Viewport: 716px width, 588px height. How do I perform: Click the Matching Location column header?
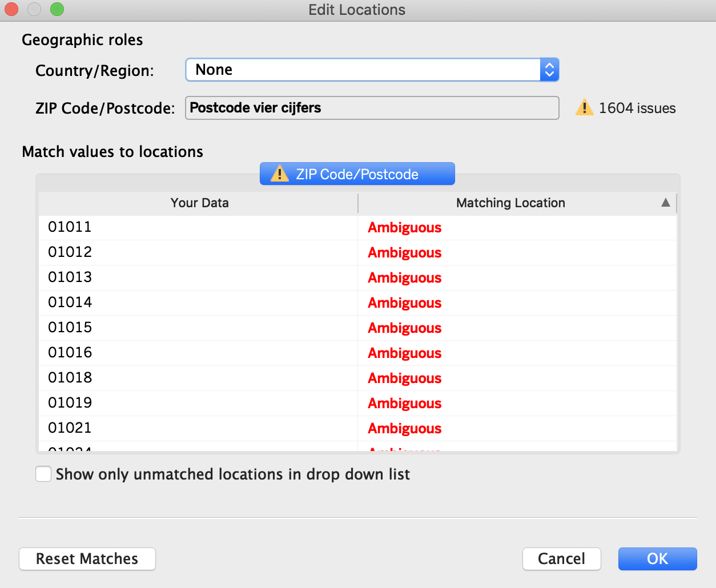click(510, 203)
